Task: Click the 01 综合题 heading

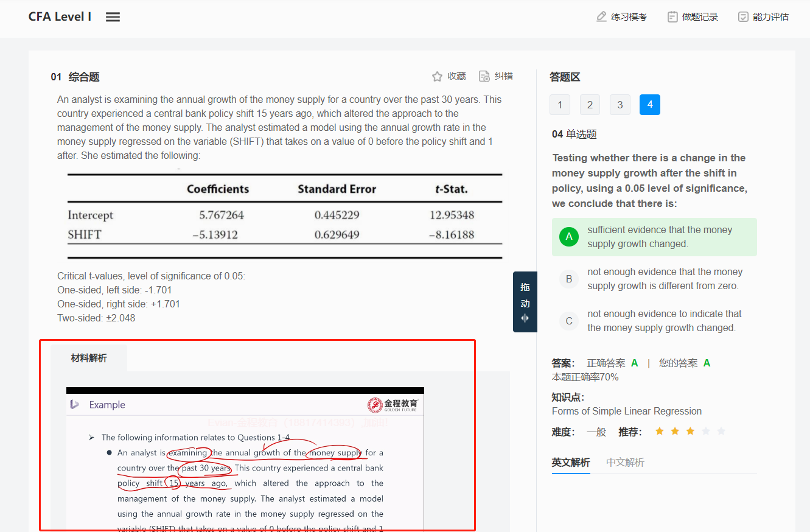Action: (x=75, y=77)
